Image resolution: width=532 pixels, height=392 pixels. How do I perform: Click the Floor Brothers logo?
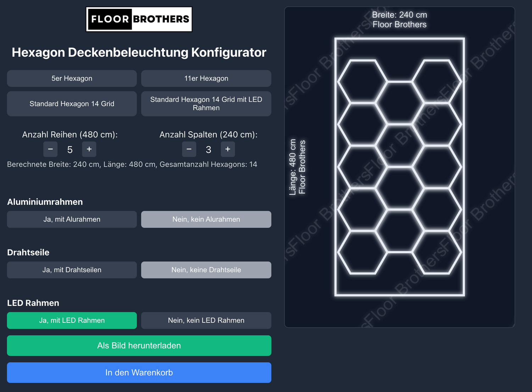pyautogui.click(x=139, y=19)
